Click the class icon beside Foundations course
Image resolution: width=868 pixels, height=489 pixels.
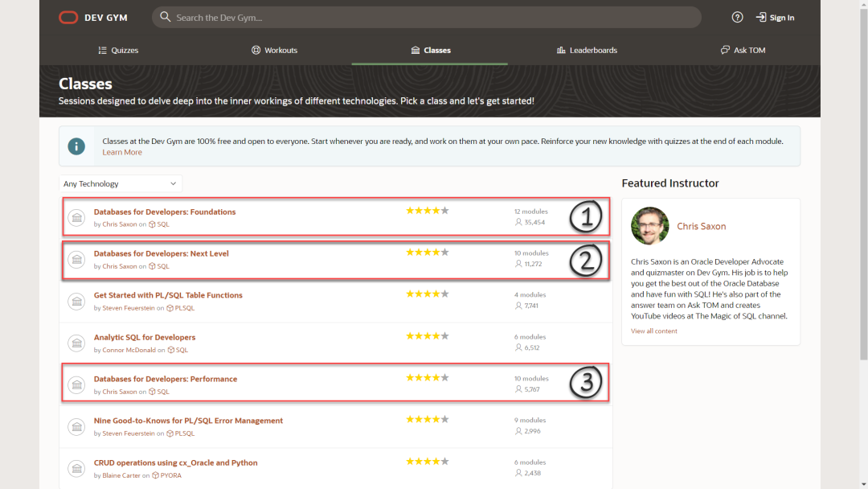tap(76, 217)
